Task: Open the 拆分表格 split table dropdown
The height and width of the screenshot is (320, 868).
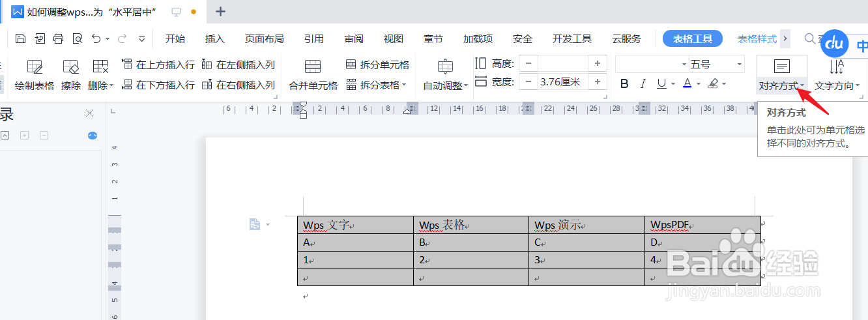Action: pos(376,85)
